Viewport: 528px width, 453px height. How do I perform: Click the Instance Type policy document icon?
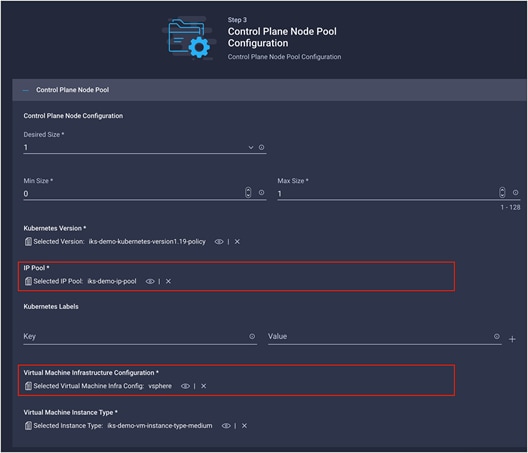(28, 426)
